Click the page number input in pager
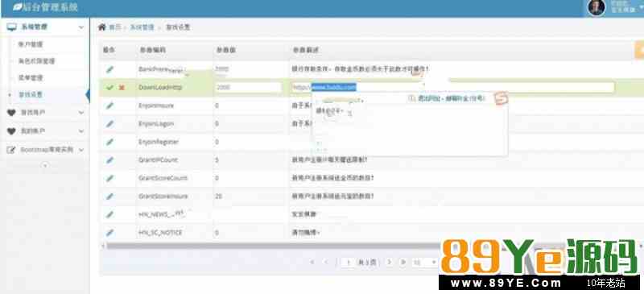This screenshot has width=644, height=294. pyautogui.click(x=348, y=262)
